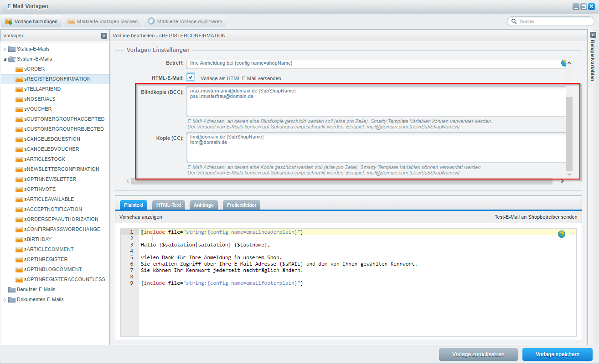Screen dimensions: 599x364
Task: Click the sARTICLESTOCK envelope icon
Action: pos(19,159)
